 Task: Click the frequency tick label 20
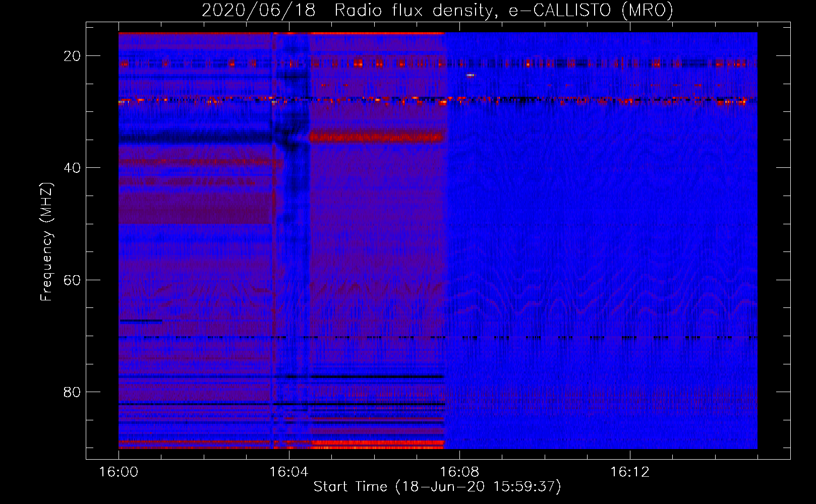click(72, 56)
